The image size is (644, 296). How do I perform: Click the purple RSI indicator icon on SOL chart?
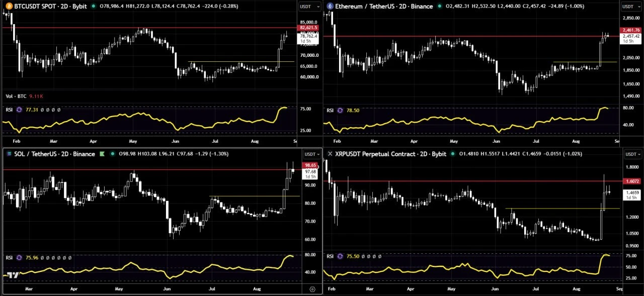pyautogui.click(x=20, y=257)
